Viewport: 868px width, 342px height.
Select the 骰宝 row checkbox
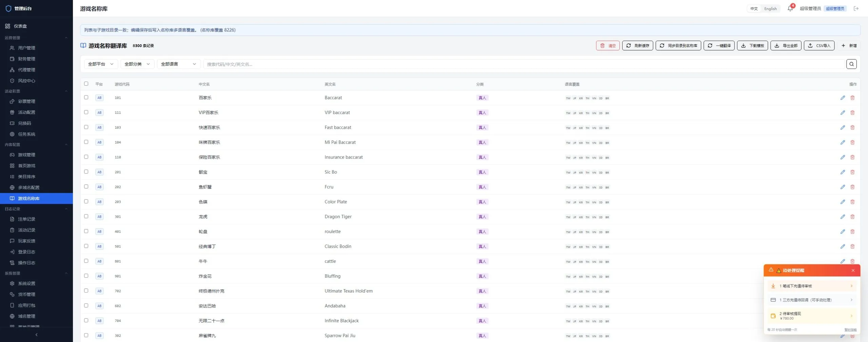(86, 172)
